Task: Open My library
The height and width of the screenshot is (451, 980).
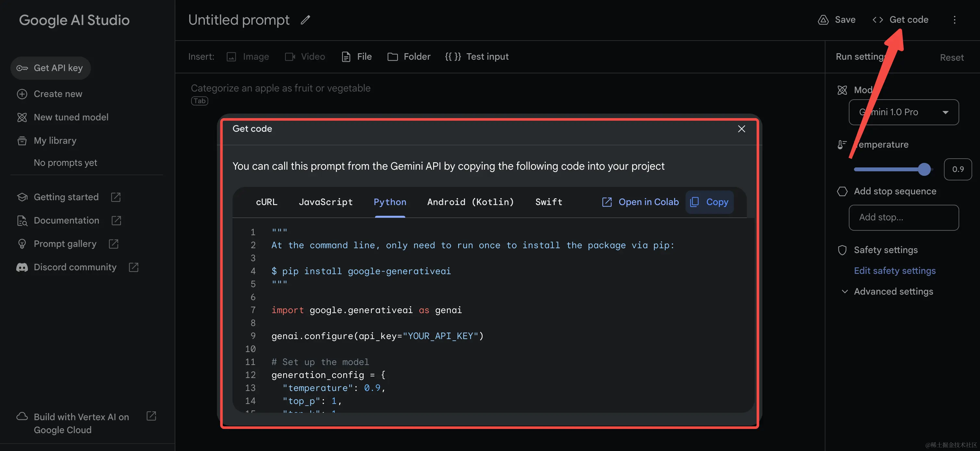Action: pyautogui.click(x=55, y=140)
